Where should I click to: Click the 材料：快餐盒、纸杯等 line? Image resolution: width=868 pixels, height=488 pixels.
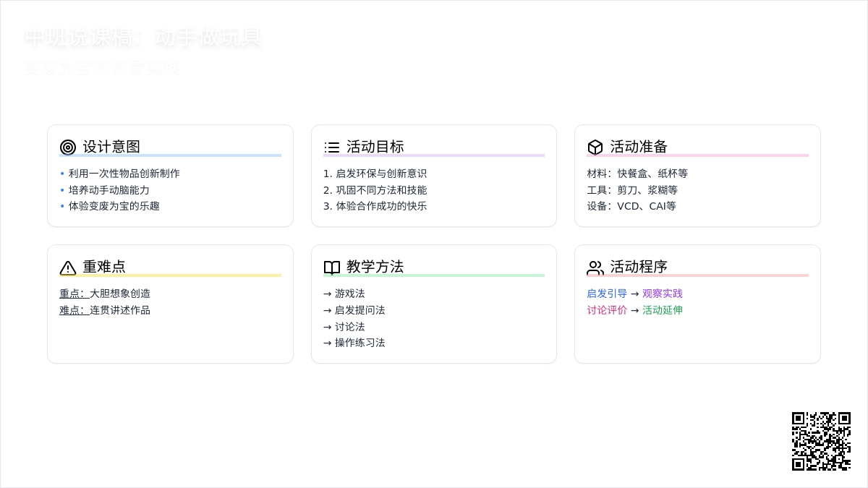tap(637, 174)
